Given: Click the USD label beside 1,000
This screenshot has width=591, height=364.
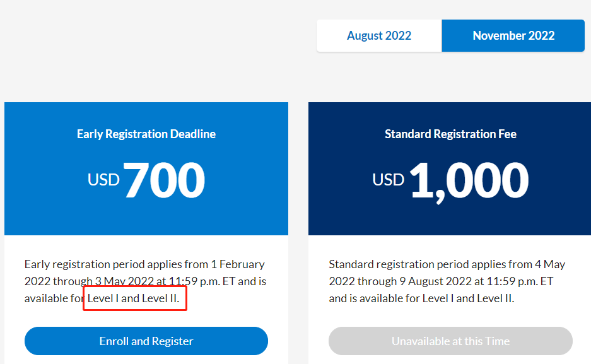Looking at the screenshot, I should (389, 180).
